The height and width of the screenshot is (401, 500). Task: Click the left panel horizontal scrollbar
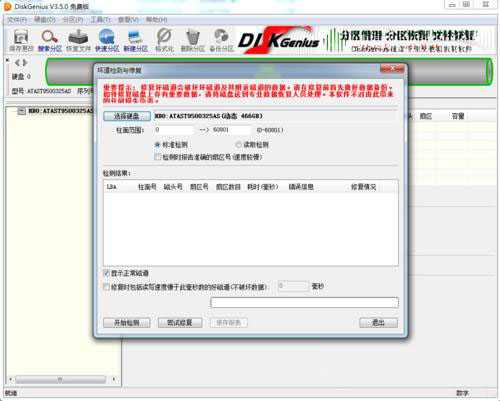62,379
